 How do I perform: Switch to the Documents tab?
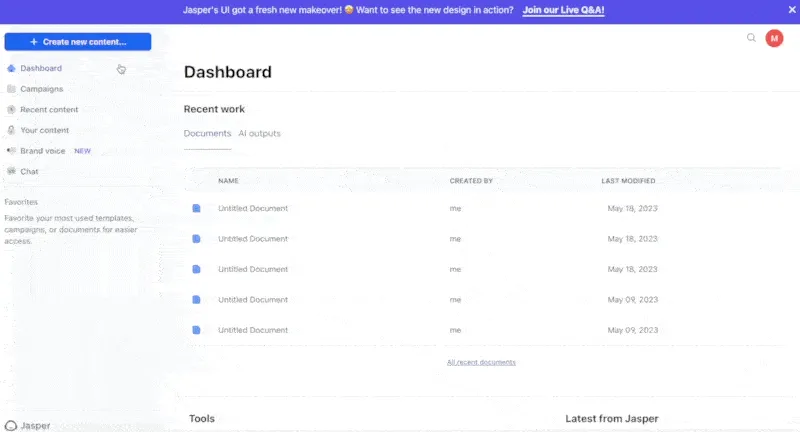pyautogui.click(x=207, y=133)
